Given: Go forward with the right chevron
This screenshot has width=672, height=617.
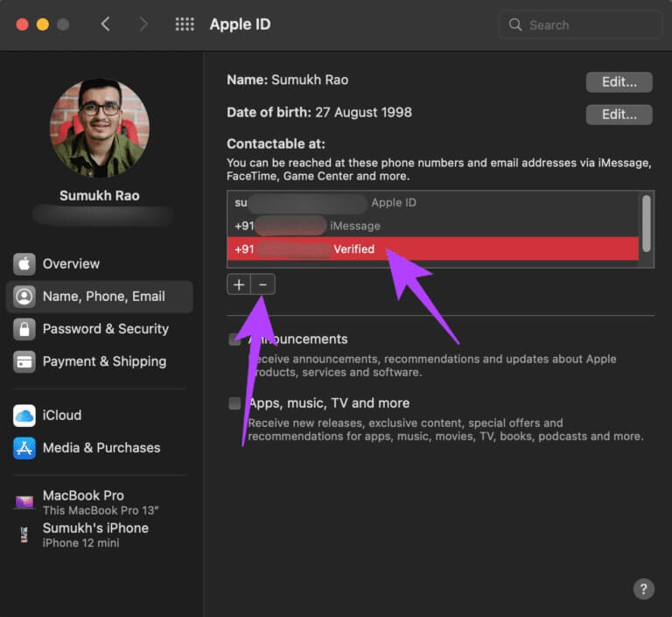Looking at the screenshot, I should point(143,25).
